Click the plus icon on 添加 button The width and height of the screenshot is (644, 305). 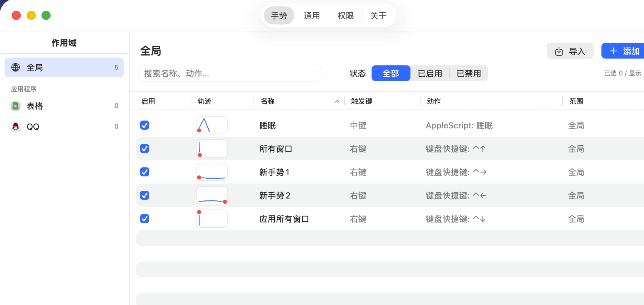tap(613, 51)
